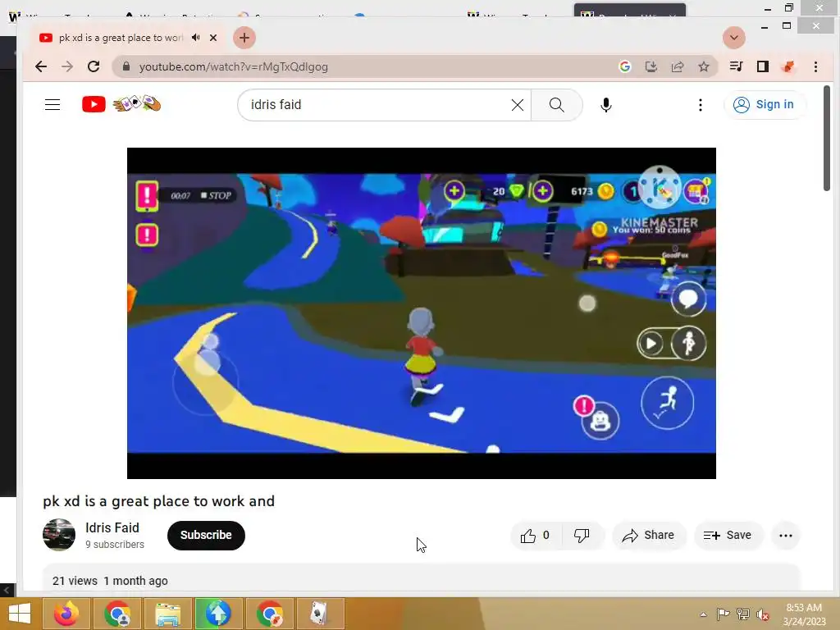
Task: Open Idris Faid channel avatar
Action: click(59, 535)
